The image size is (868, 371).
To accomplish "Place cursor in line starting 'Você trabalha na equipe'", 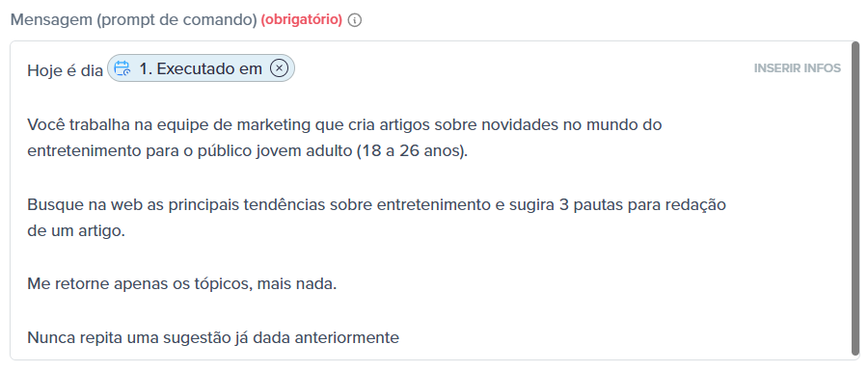I will pos(344,124).
